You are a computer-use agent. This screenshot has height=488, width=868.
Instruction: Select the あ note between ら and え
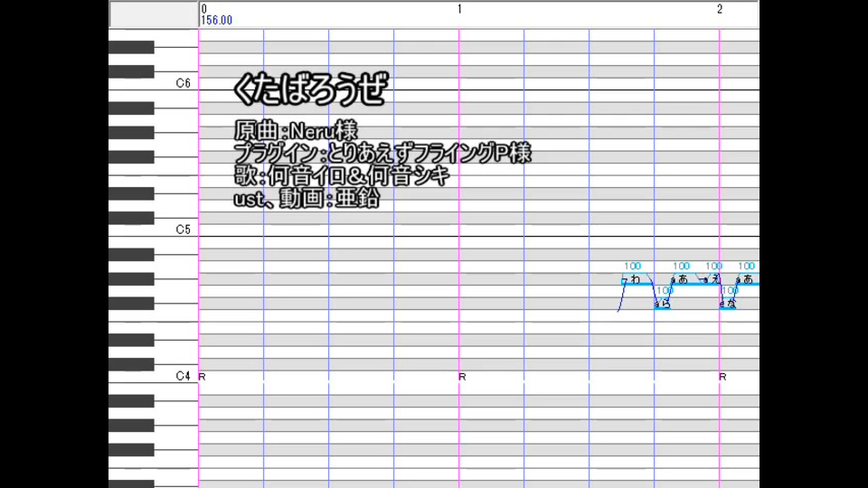pos(686,280)
